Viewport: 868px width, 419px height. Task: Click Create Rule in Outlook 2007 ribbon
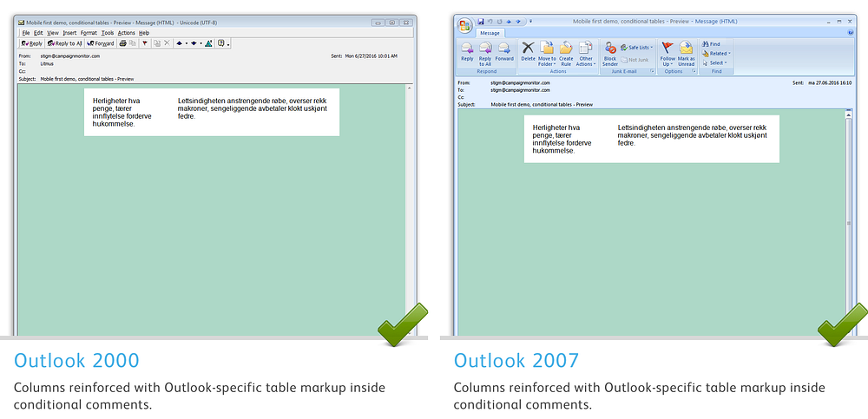tap(566, 54)
